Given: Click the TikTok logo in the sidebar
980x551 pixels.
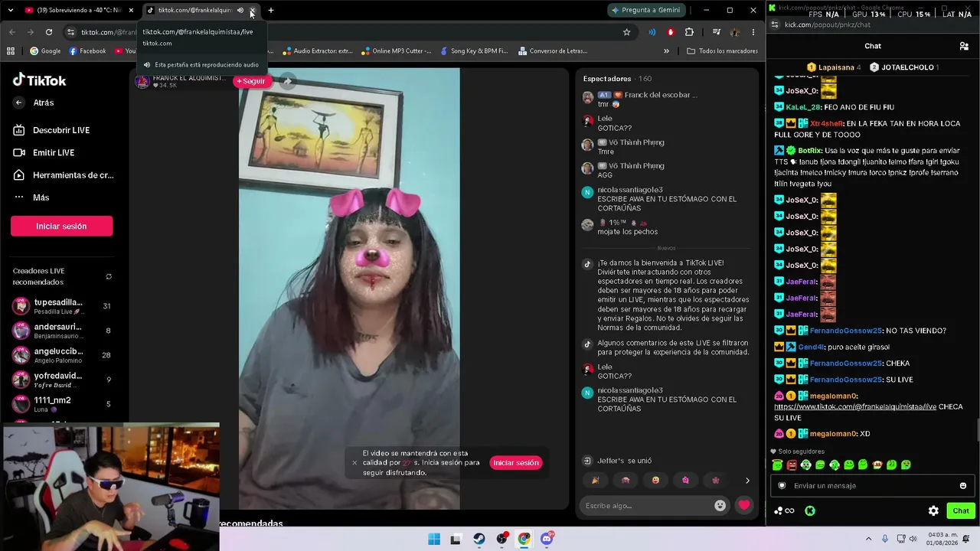Looking at the screenshot, I should [39, 80].
